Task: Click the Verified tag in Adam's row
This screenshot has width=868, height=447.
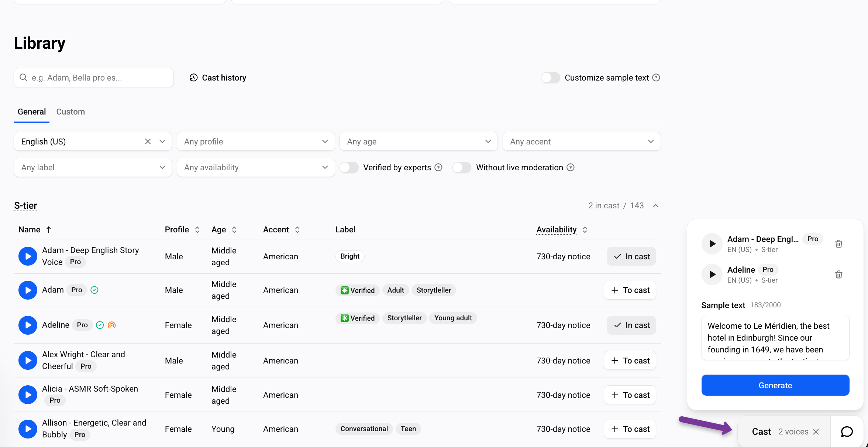Action: pos(357,290)
